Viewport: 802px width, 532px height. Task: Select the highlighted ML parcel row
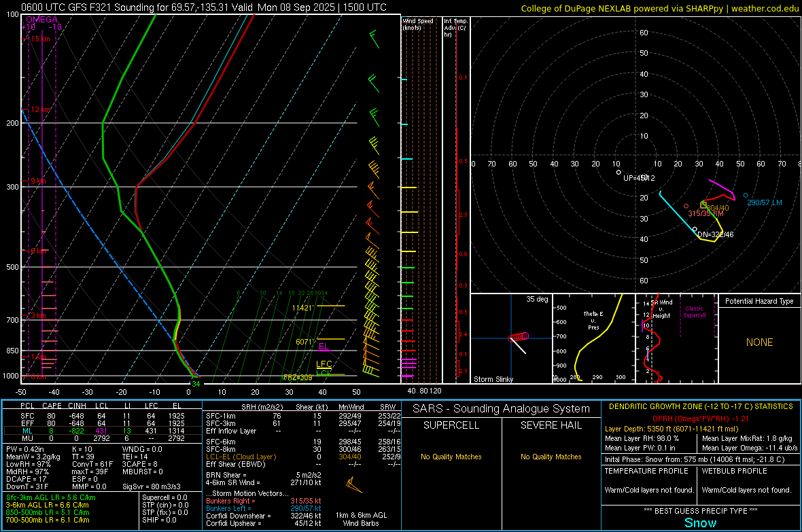click(x=103, y=431)
